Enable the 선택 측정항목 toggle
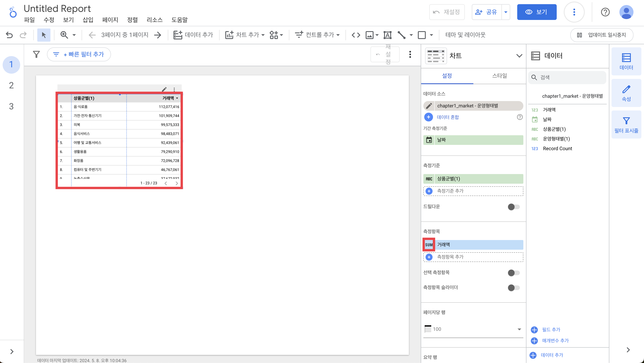This screenshot has height=363, width=644. point(513,273)
